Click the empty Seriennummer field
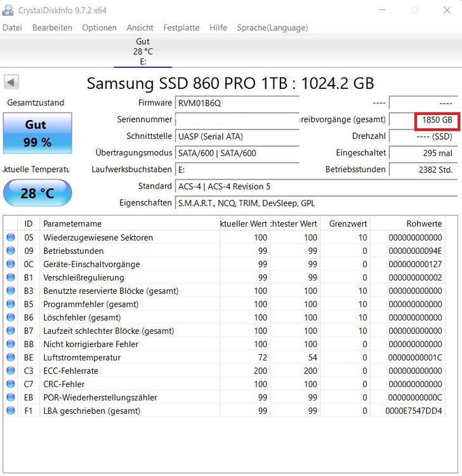The image size is (462, 476). click(237, 119)
